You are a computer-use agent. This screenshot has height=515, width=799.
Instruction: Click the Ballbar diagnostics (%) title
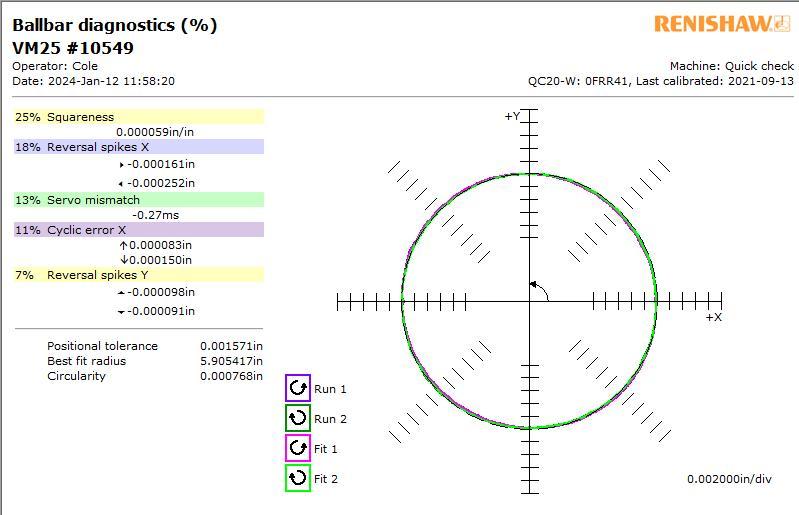pos(114,25)
